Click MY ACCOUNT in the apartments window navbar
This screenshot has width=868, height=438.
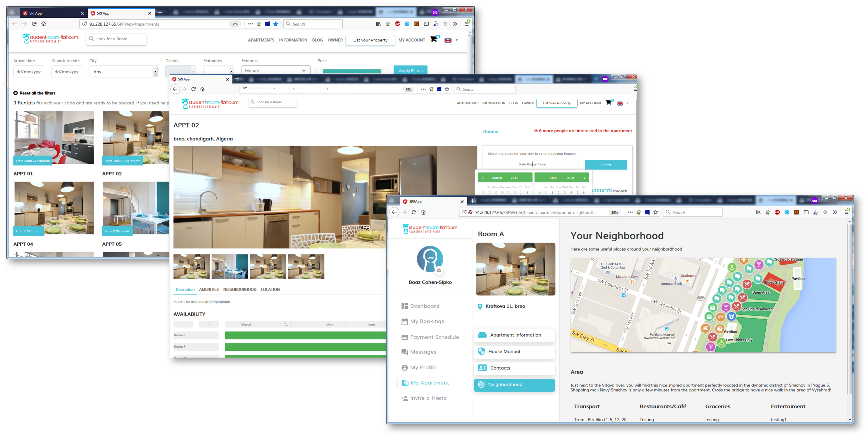click(x=411, y=40)
